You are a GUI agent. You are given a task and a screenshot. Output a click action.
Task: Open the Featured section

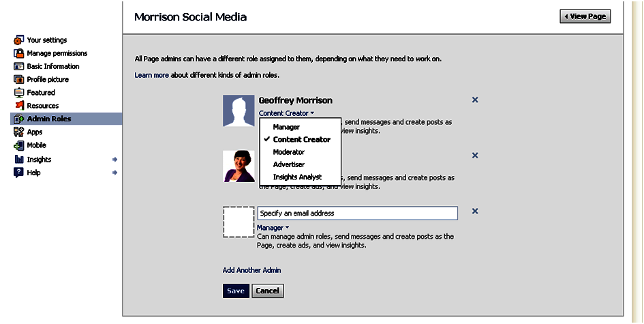click(x=41, y=93)
